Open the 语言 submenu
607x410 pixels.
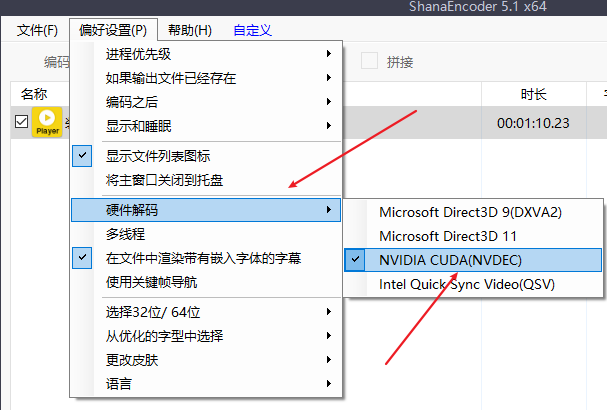(x=119, y=383)
